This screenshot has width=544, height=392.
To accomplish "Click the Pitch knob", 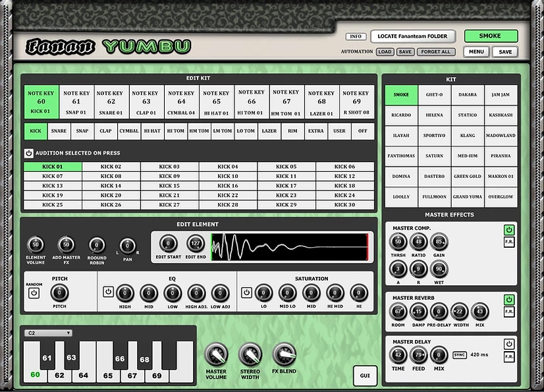I will click(x=59, y=293).
